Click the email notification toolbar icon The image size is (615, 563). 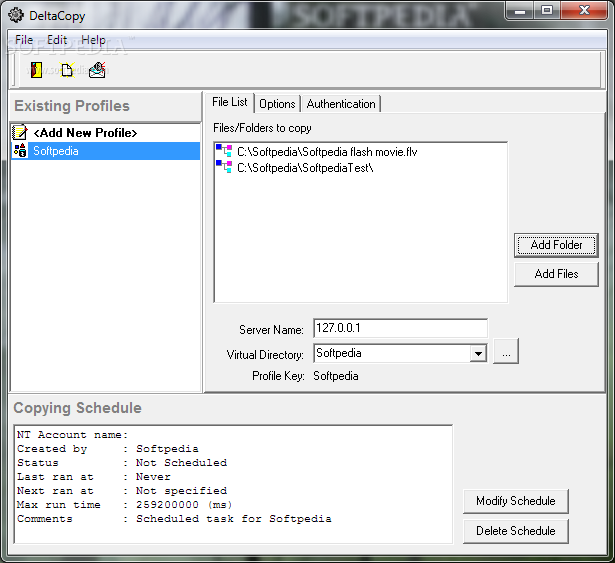97,70
